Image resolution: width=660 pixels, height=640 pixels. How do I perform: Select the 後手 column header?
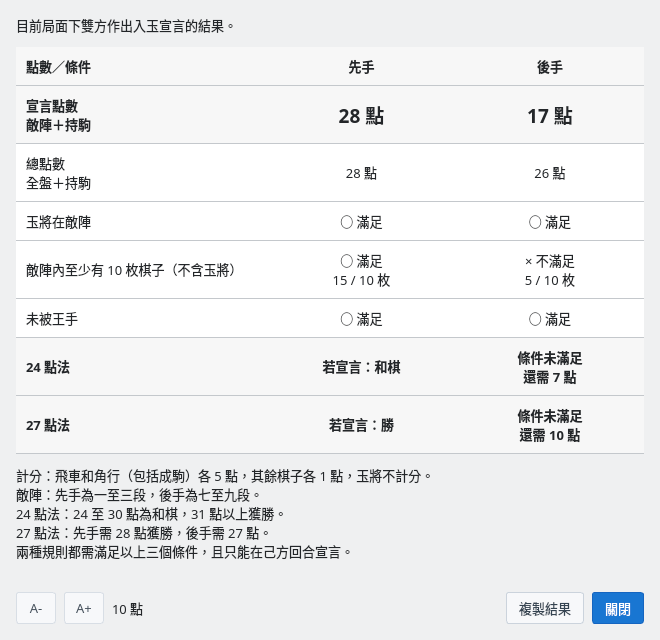550,67
